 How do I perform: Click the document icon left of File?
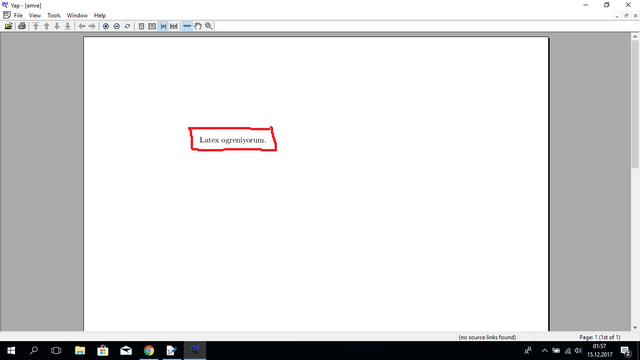pos(7,15)
